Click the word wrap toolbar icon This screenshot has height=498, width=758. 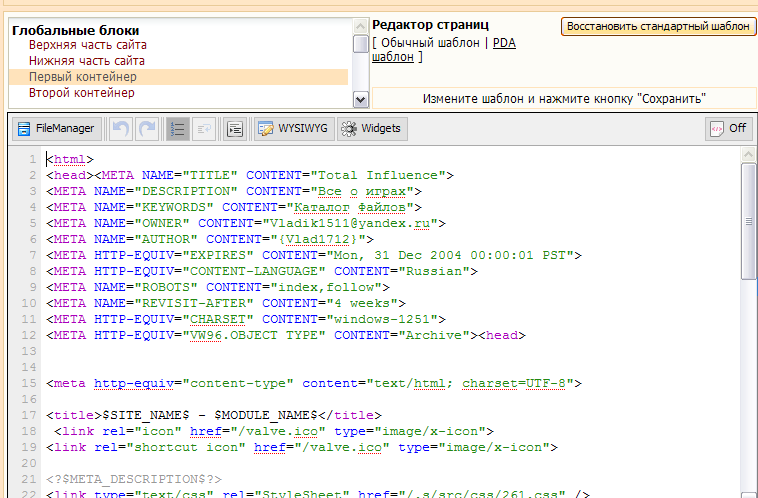204,128
